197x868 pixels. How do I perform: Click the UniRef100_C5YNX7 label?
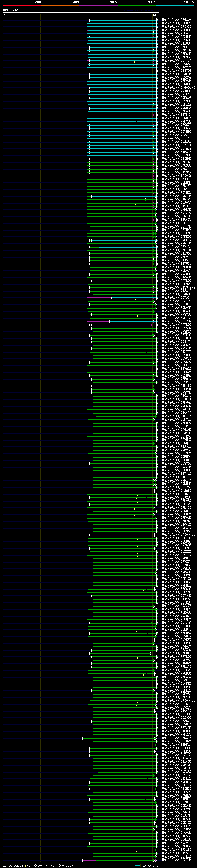point(176,440)
